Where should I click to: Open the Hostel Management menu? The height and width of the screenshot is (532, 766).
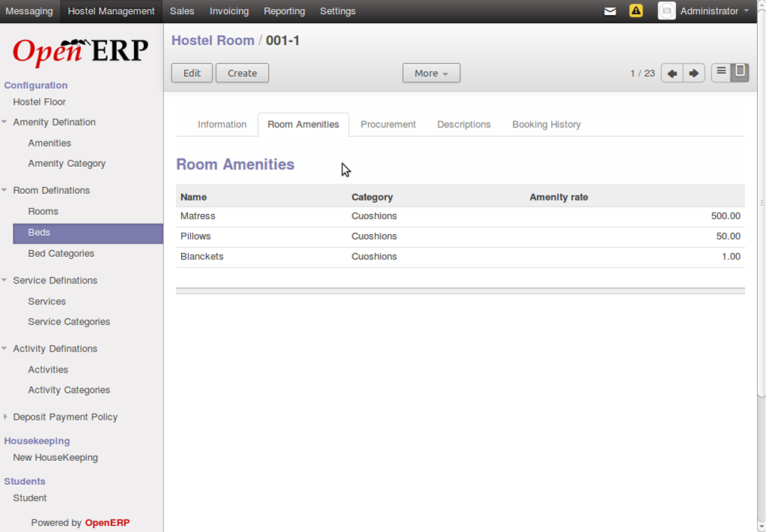112,10
